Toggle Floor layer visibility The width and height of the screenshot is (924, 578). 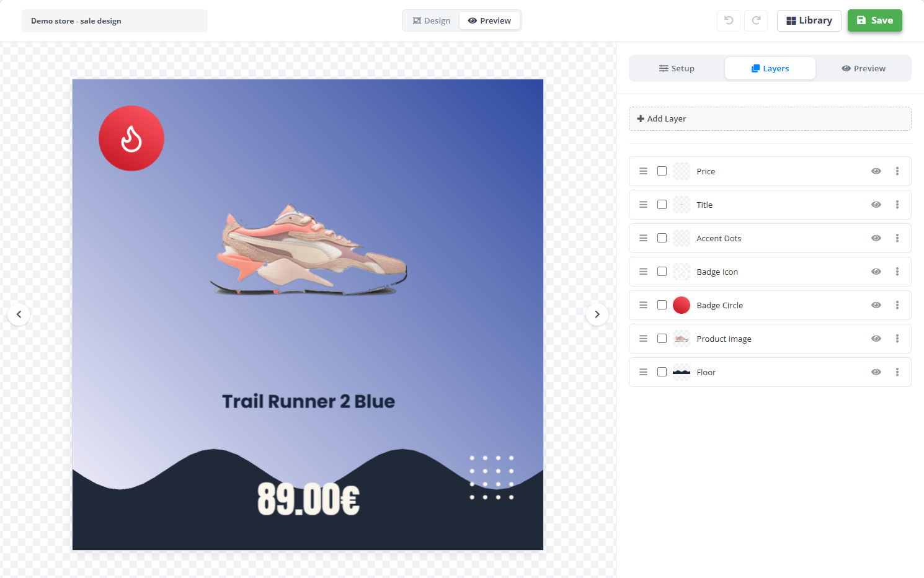[876, 372]
